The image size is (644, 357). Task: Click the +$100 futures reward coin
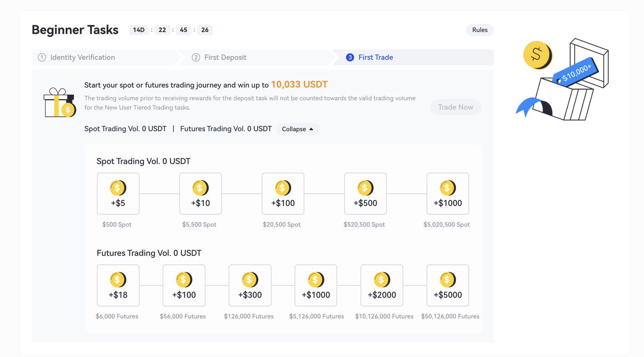click(184, 279)
